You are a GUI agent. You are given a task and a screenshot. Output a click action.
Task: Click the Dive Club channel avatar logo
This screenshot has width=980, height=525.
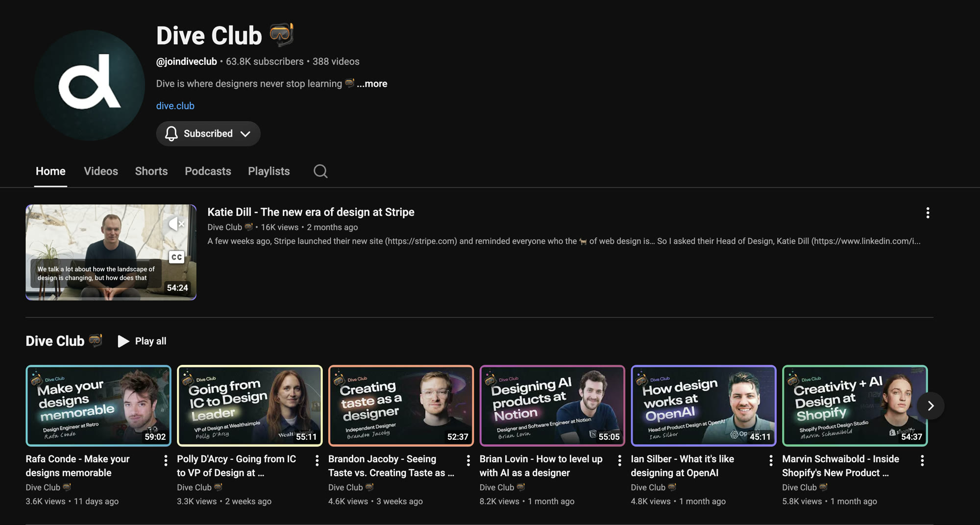pos(89,85)
